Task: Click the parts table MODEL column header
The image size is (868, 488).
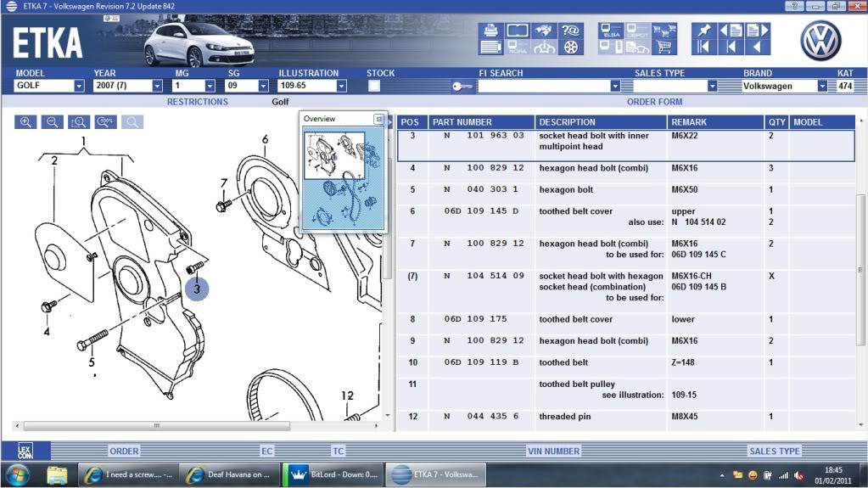Action: [823, 122]
